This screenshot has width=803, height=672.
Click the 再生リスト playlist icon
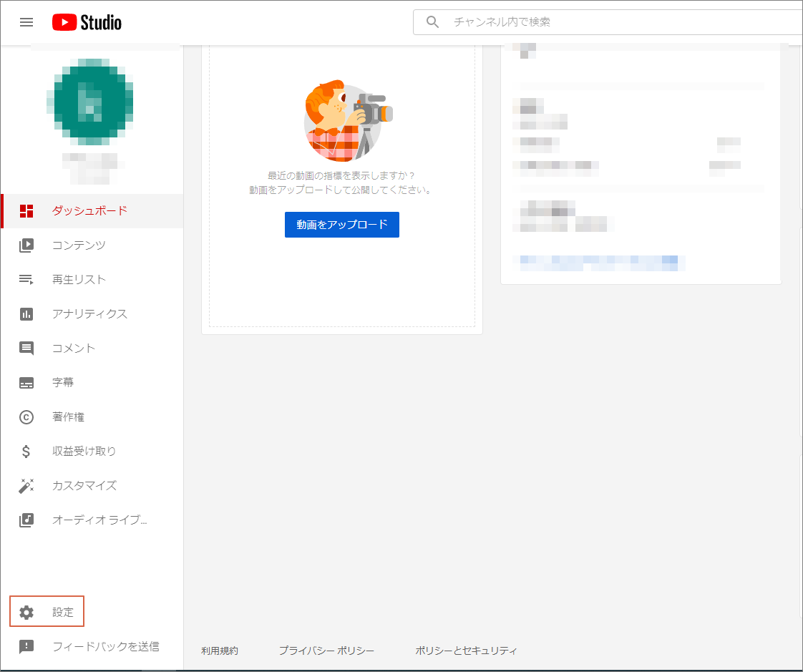[x=26, y=280]
